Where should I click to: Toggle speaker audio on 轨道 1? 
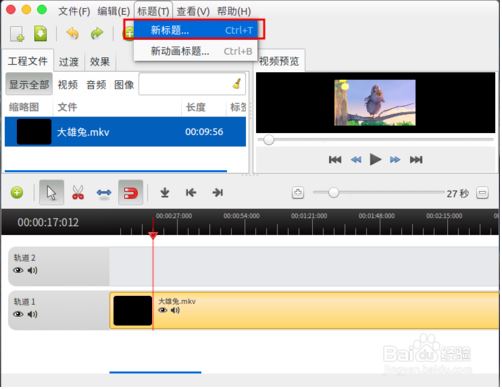(x=32, y=314)
